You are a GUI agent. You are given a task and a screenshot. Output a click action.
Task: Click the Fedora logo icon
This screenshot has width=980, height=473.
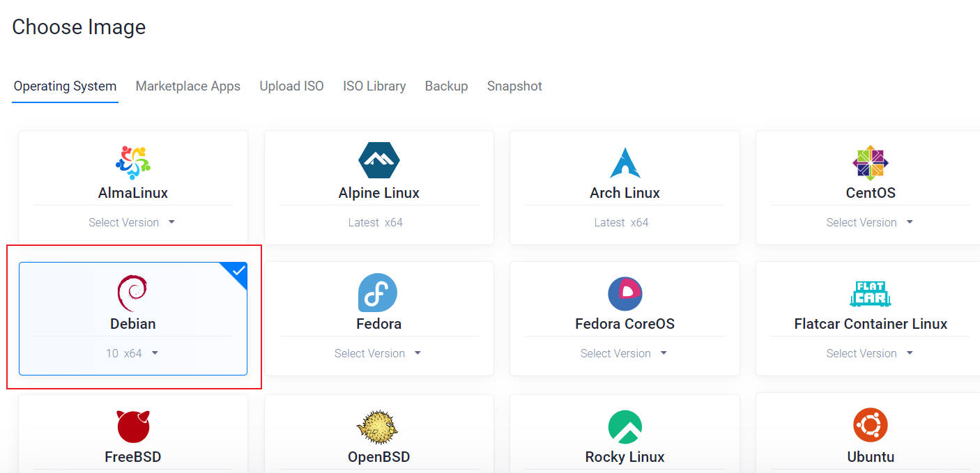[x=378, y=293]
